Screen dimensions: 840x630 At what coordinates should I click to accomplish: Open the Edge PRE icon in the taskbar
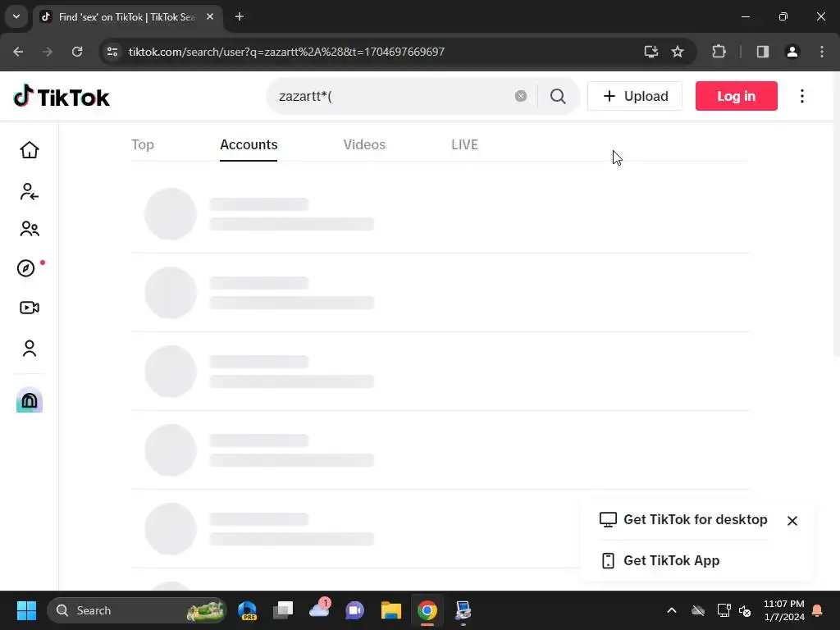(x=248, y=610)
